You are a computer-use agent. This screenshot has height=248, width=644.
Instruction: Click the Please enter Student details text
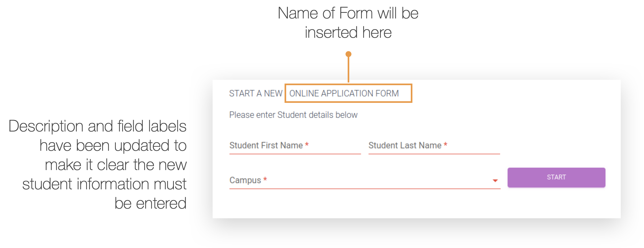coord(293,115)
